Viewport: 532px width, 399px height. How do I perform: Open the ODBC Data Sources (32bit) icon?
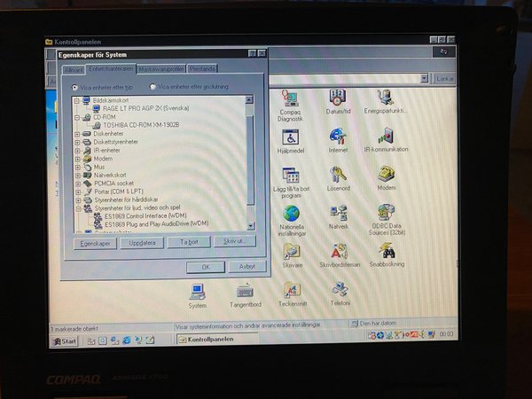[387, 220]
